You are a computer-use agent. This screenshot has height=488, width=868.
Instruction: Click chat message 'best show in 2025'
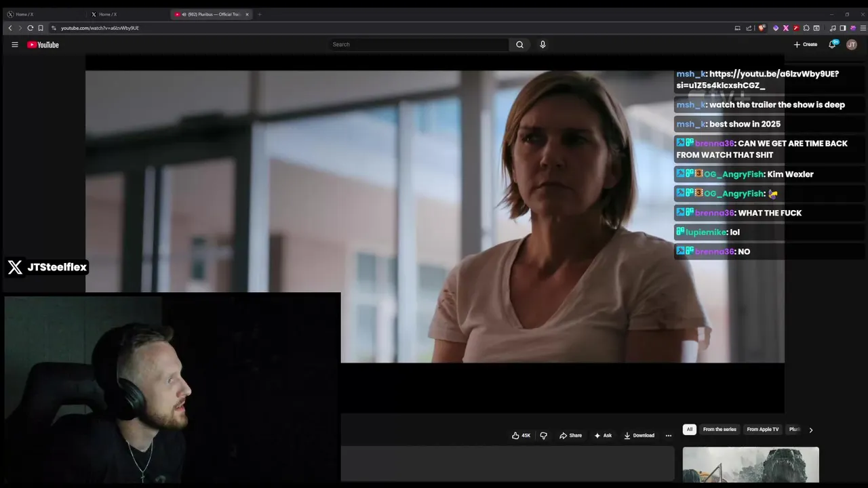click(x=745, y=124)
